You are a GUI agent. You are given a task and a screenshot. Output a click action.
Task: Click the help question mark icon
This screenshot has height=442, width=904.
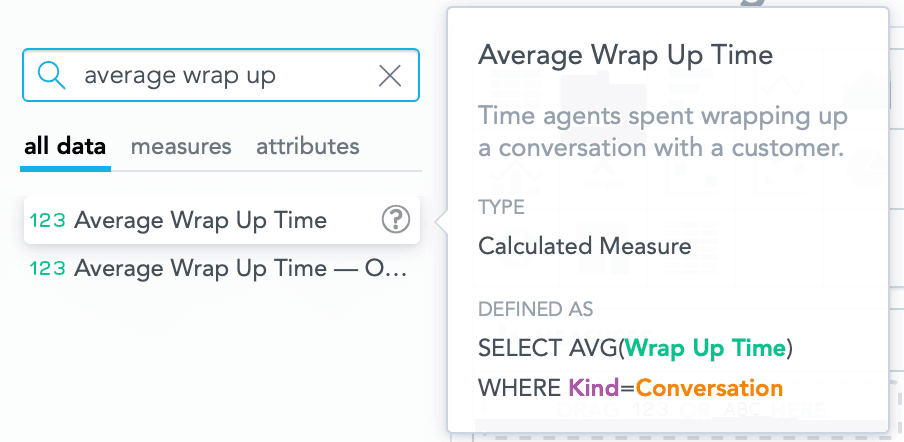(x=395, y=220)
